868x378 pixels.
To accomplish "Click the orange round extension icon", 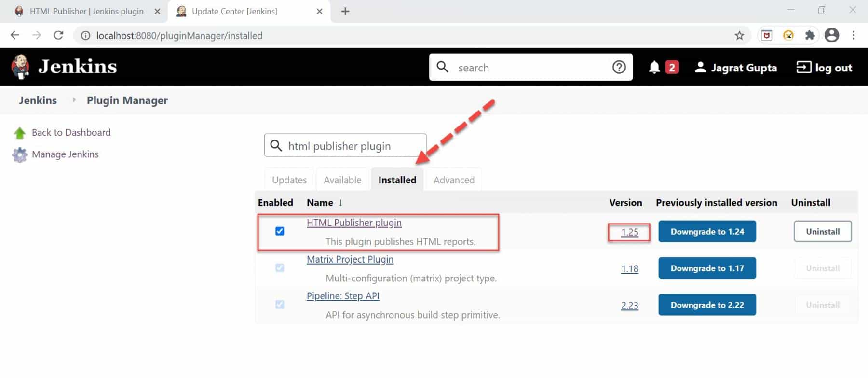I will (788, 35).
